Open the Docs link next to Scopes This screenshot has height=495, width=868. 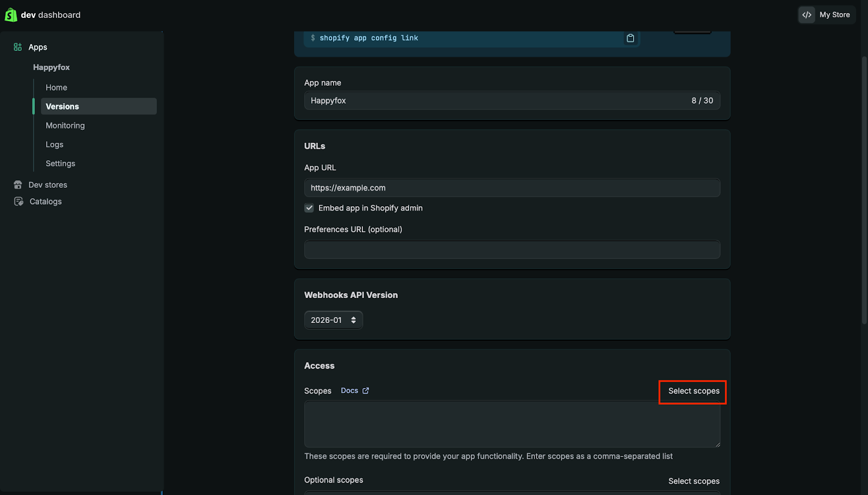point(349,391)
